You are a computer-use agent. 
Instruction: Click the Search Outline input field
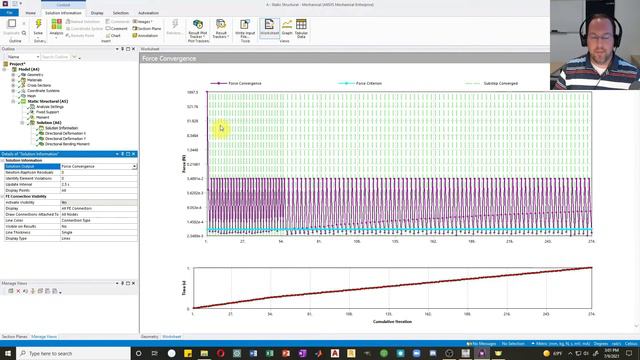[56, 57]
